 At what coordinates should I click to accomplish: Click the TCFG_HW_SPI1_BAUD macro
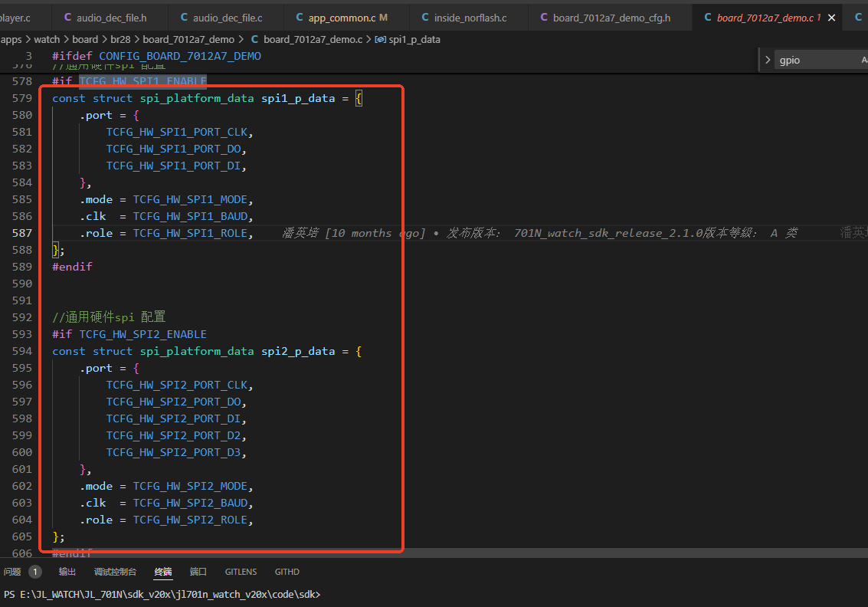[x=190, y=217]
